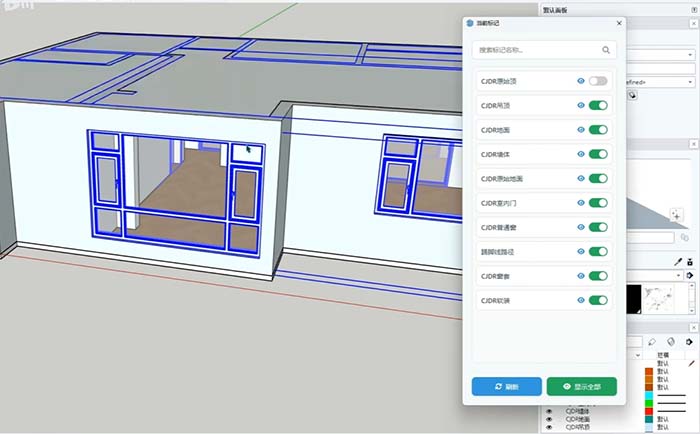Click the blue 刷新 refresh button
700x434 pixels.
click(506, 386)
